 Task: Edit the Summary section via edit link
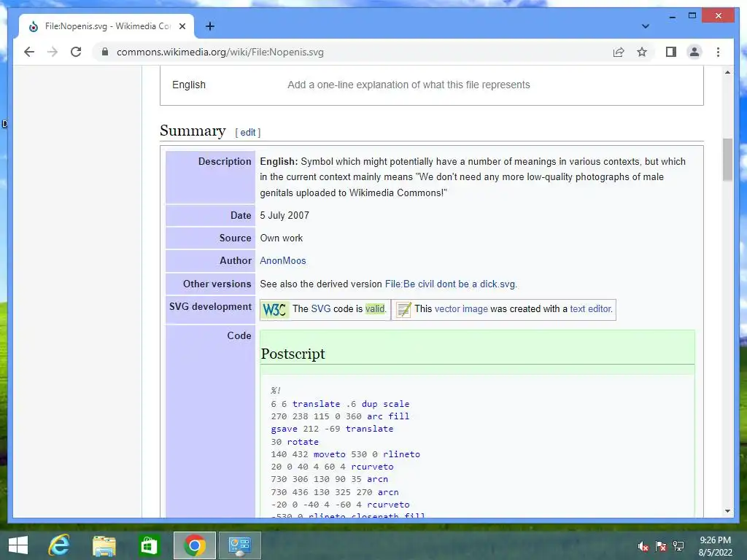pyautogui.click(x=248, y=133)
